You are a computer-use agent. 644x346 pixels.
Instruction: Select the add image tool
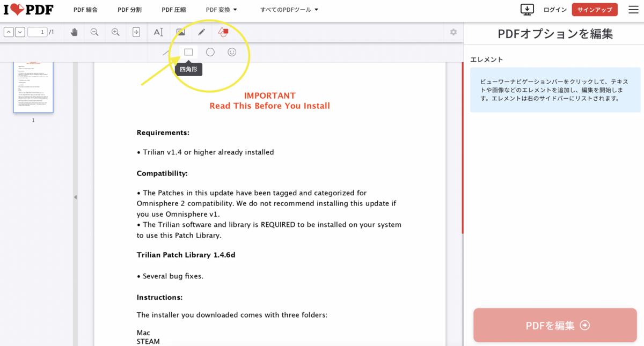tap(180, 32)
